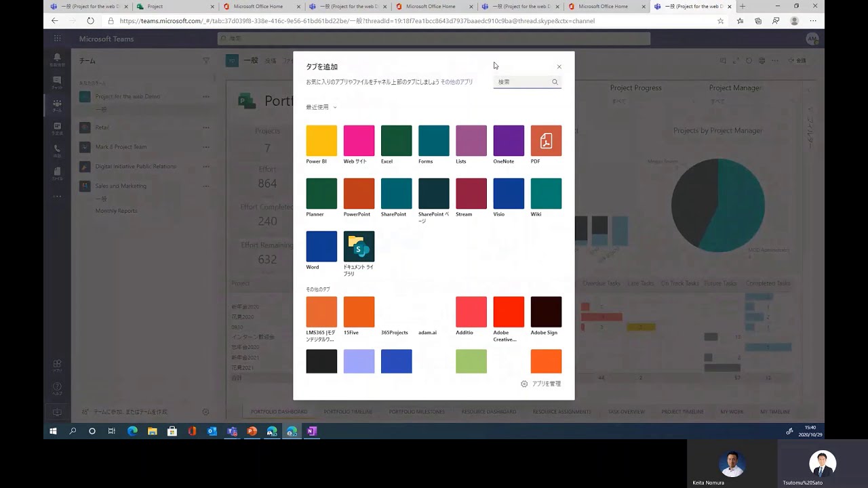868x488 pixels.
Task: Reload the browser page
Action: tap(90, 21)
